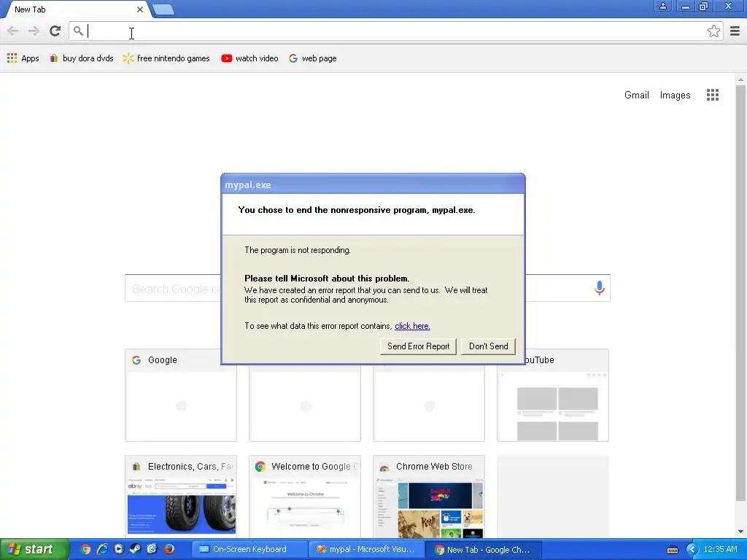This screenshot has width=747, height=560.
Task: Launch Chrome from quick launch bar
Action: tap(85, 549)
